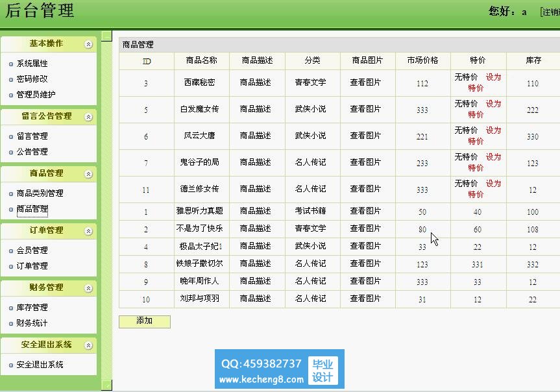
Task: Click the bullet icon beside 留言管理
Action: pyautogui.click(x=11, y=137)
